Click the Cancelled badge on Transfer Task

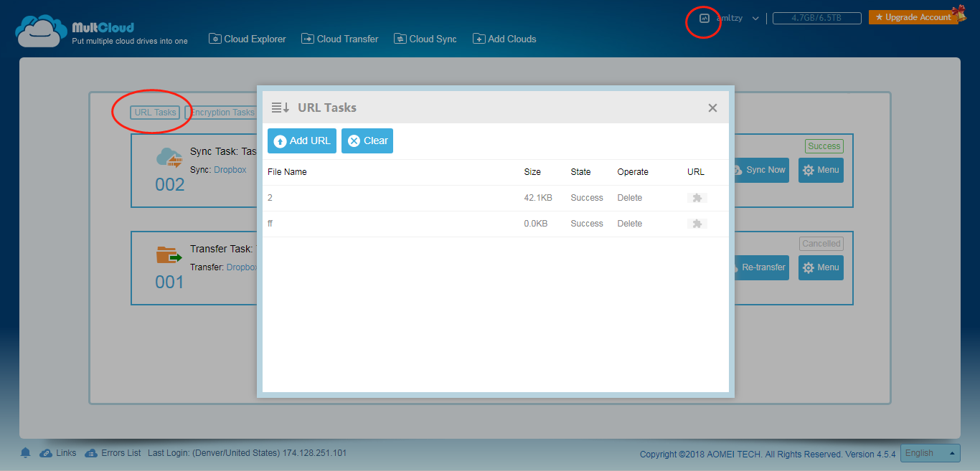[821, 244]
